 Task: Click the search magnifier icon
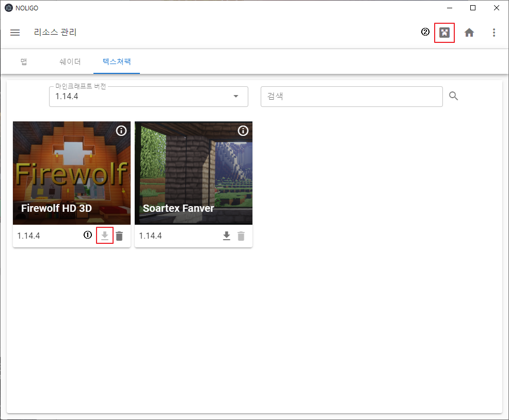point(453,96)
